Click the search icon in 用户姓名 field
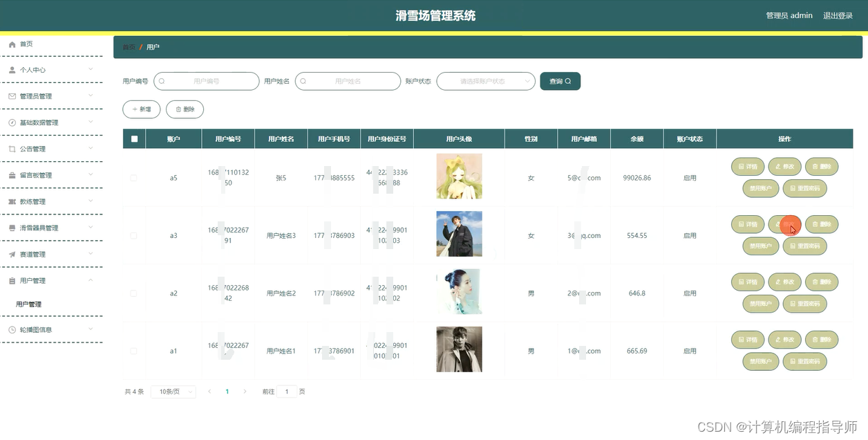 [303, 81]
